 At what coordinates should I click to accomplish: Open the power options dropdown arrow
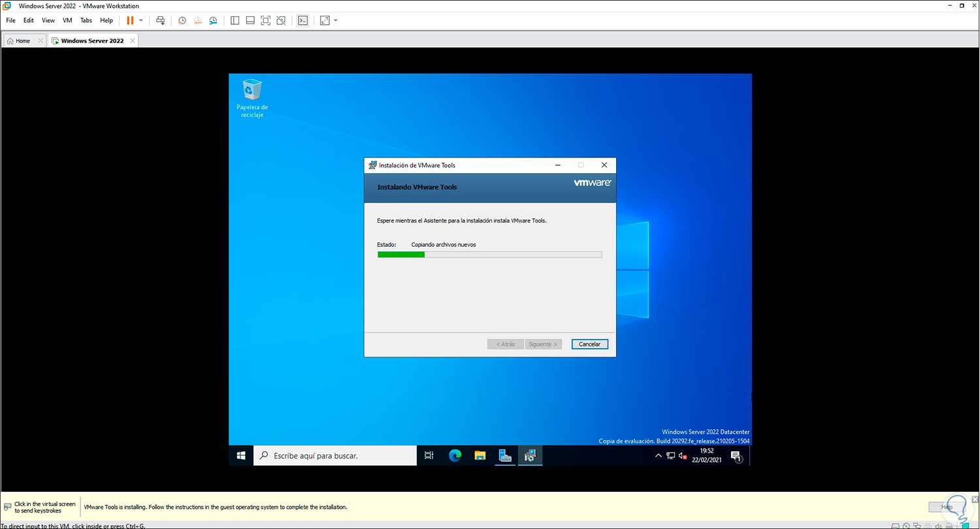tap(141, 20)
